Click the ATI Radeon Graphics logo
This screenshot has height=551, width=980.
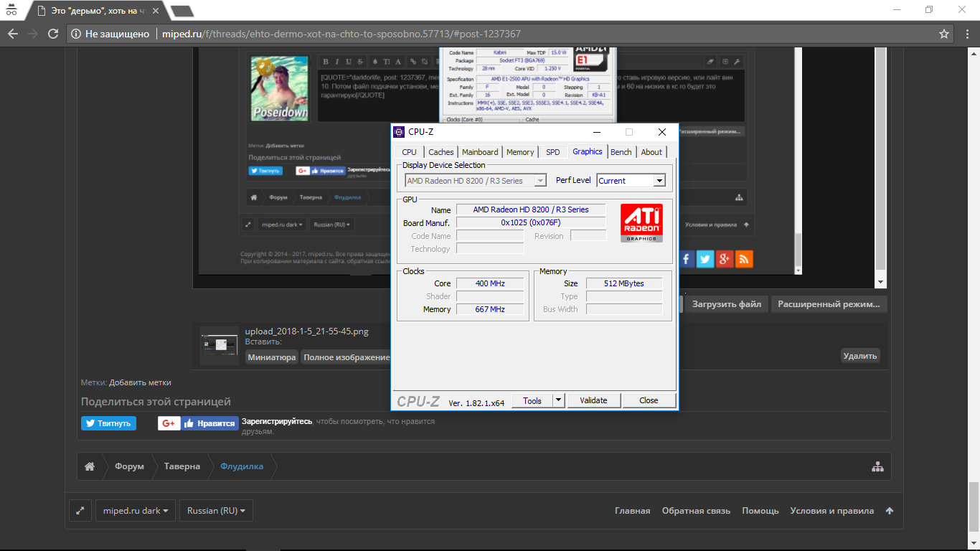point(641,222)
